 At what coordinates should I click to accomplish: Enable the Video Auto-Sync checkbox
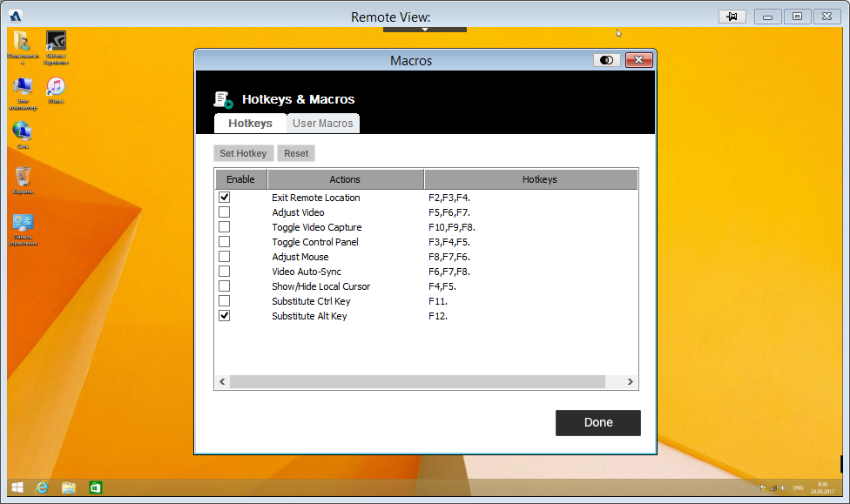click(225, 271)
